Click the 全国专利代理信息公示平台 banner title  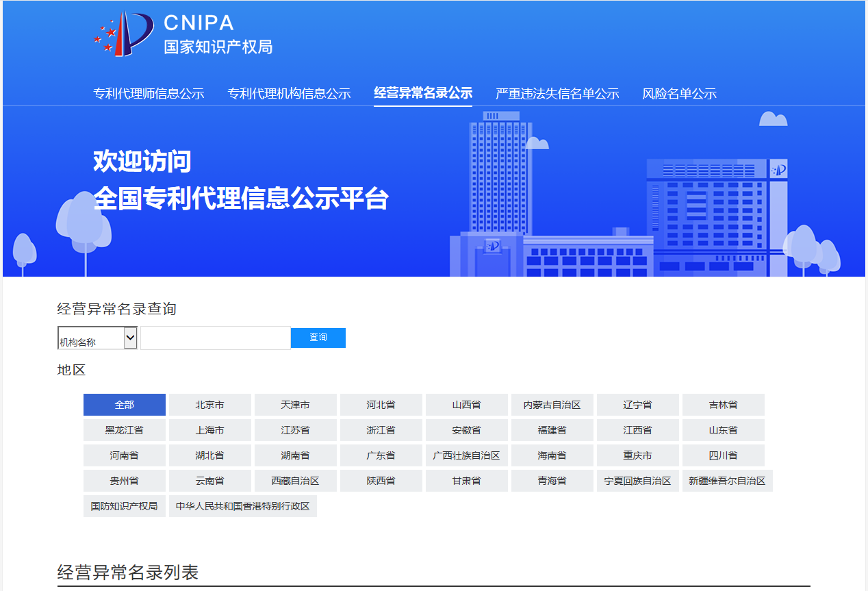tap(241, 199)
